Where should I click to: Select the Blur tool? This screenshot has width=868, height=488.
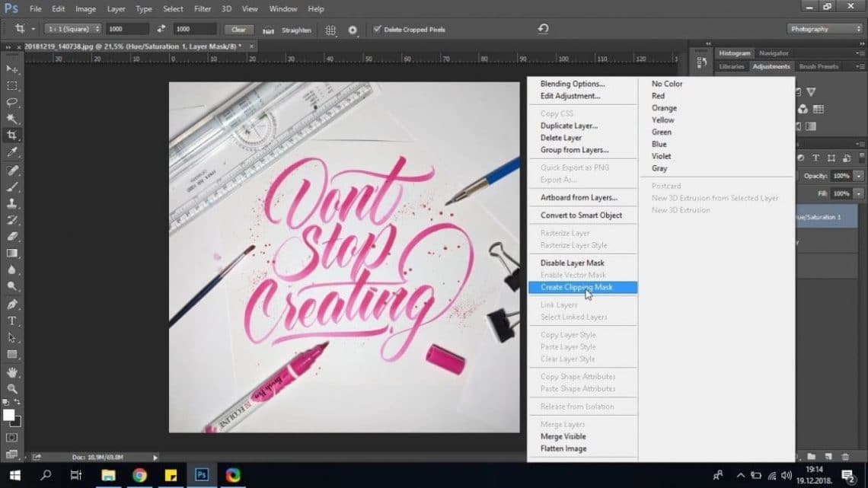click(12, 270)
